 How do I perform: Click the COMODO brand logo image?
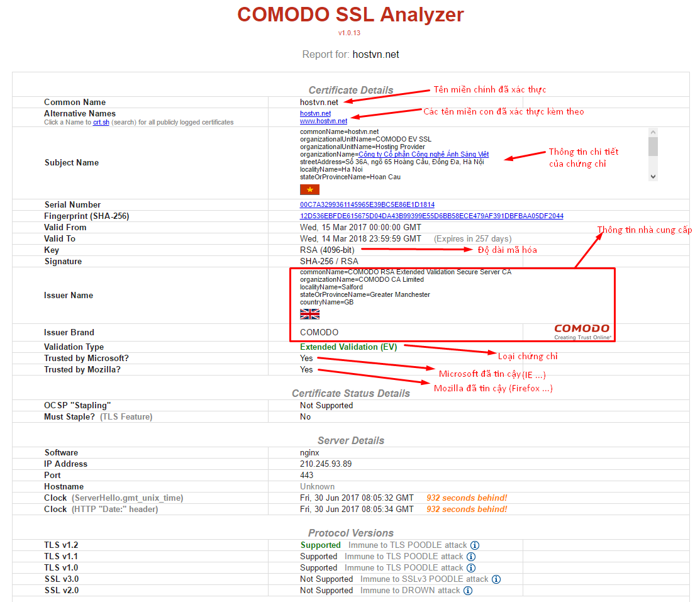(x=582, y=332)
